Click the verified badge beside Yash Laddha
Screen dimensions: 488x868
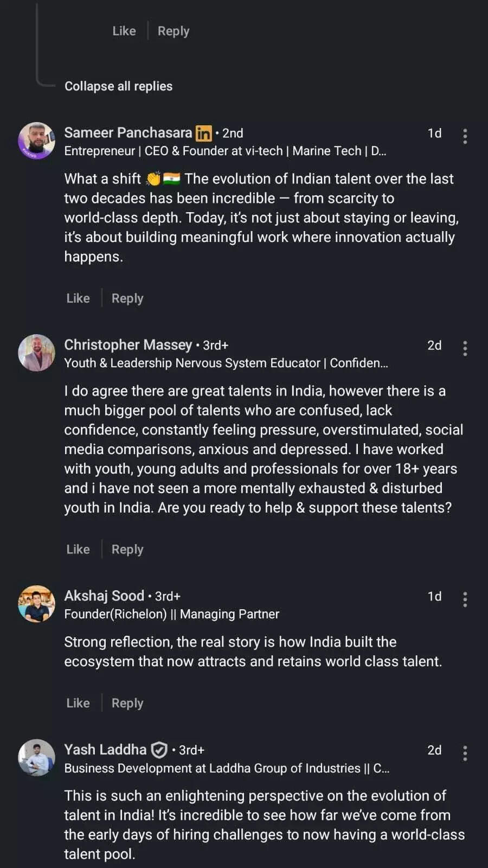pos(159,750)
